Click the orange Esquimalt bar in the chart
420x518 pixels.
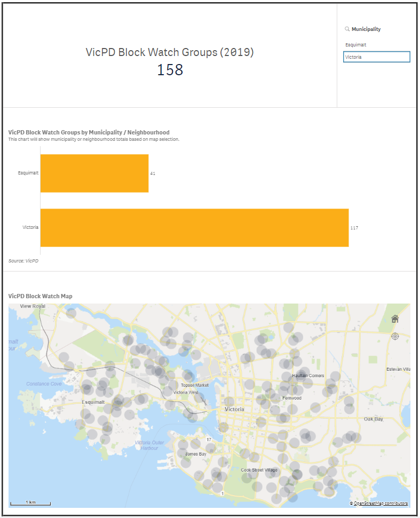coord(94,173)
